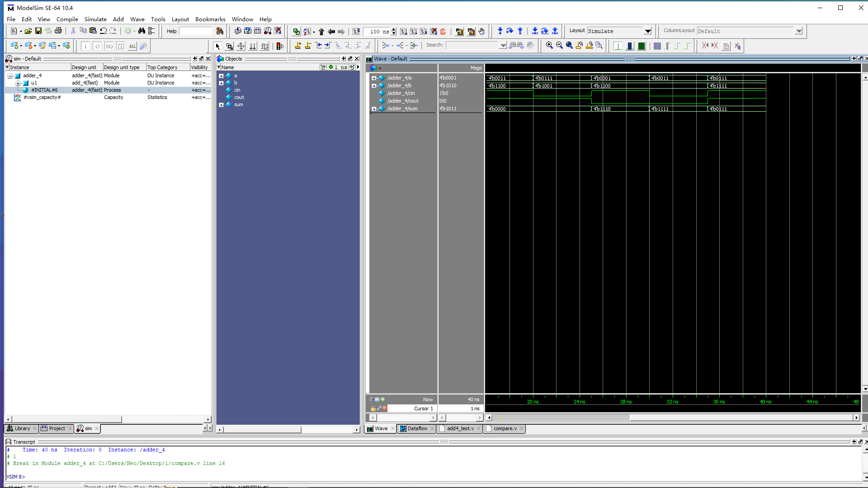Expand signal a in Objects panel
Screen dimensions: 868x488
coord(221,76)
